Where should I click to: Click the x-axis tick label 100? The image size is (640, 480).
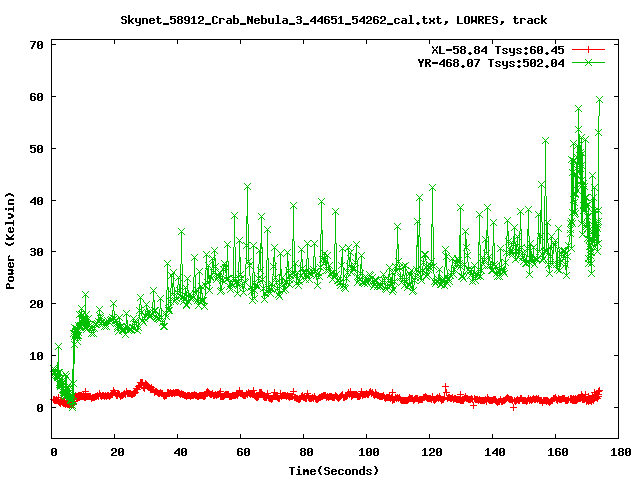369,452
